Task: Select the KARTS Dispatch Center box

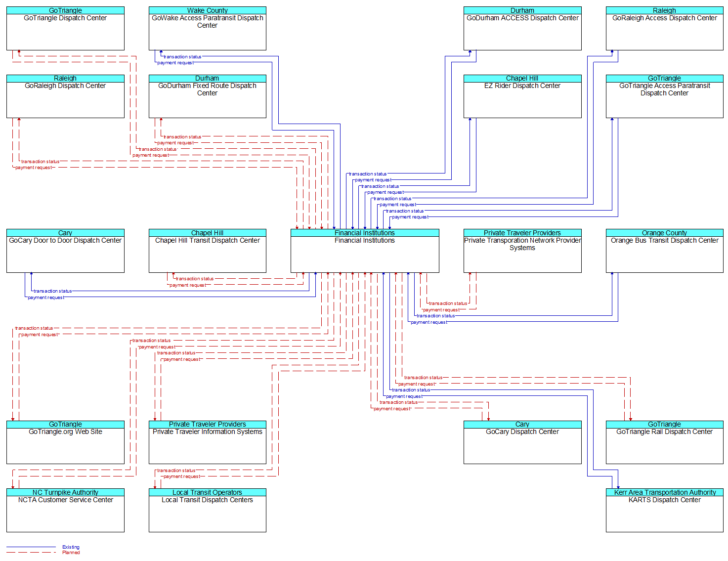Action: 665,511
